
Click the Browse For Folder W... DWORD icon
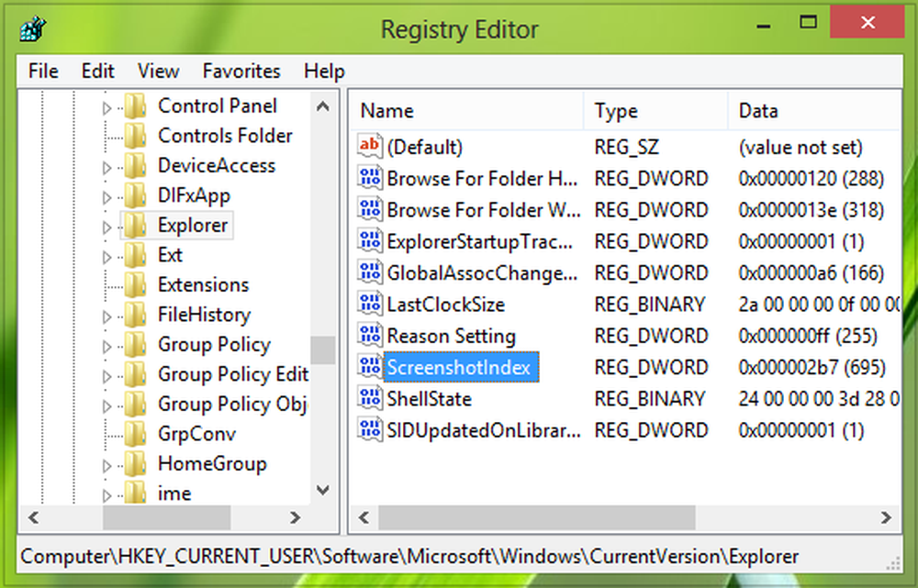pos(370,209)
